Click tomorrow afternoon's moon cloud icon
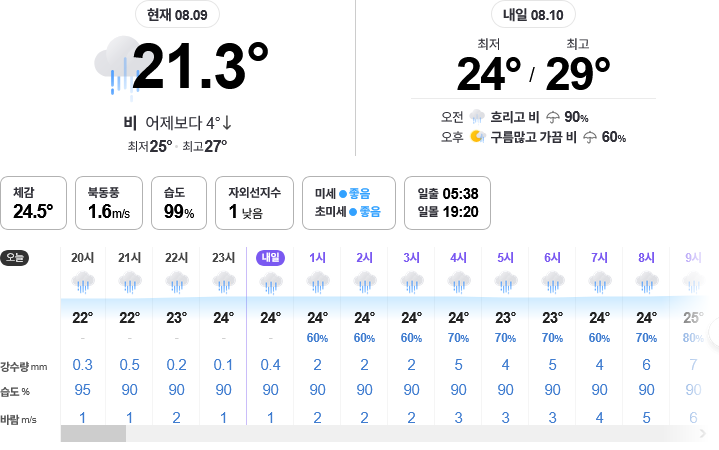The image size is (719, 450). (x=477, y=137)
